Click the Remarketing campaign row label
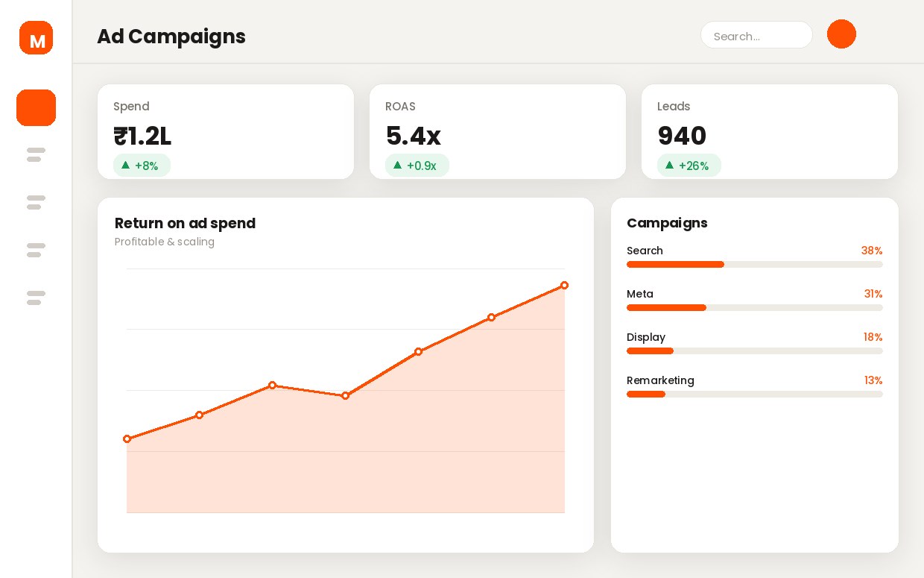 (x=660, y=380)
